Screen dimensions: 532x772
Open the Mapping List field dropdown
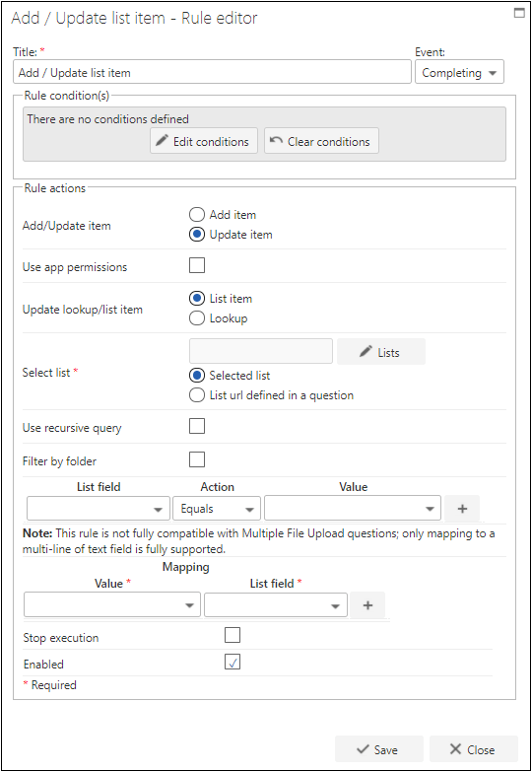click(276, 605)
